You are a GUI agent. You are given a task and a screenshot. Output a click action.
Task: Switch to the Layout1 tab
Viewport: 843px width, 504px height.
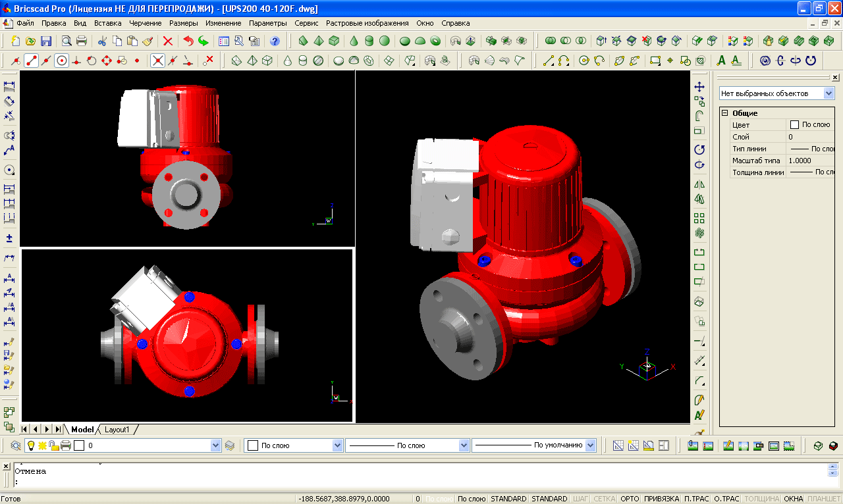pyautogui.click(x=117, y=430)
